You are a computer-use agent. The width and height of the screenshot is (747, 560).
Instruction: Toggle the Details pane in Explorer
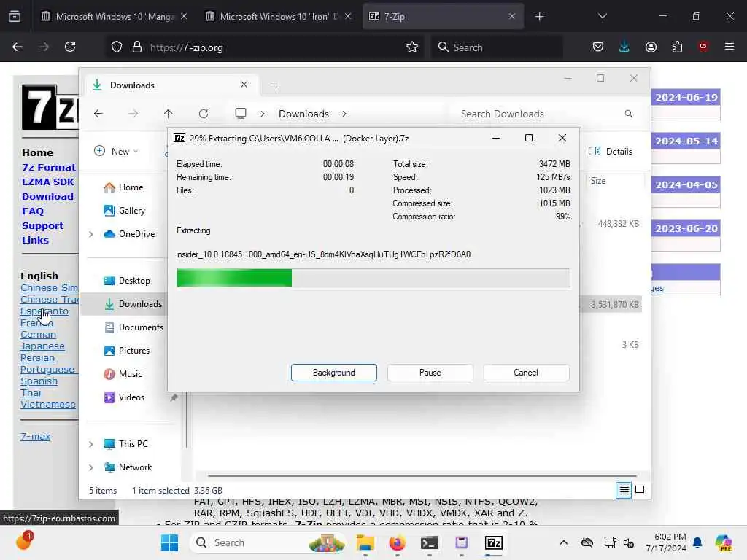611,152
